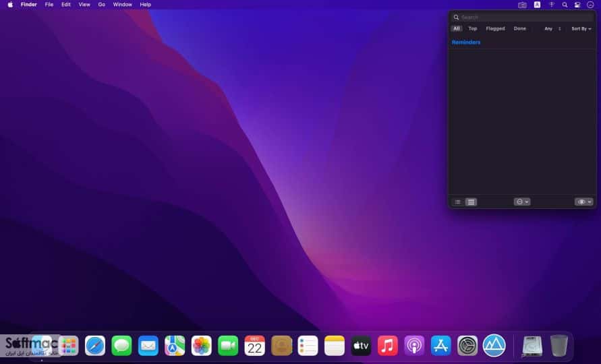This screenshot has height=364, width=601.
Task: Open Mail from the Dock
Action: pyautogui.click(x=148, y=346)
